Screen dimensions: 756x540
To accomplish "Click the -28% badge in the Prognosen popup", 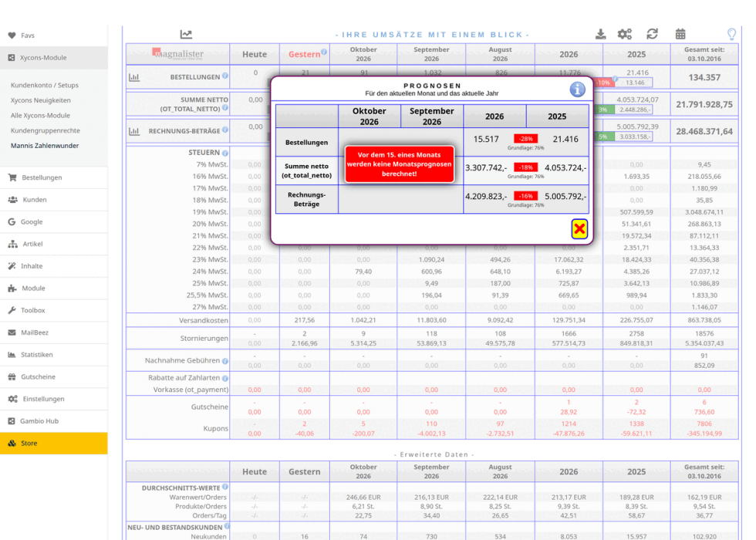I will (525, 139).
